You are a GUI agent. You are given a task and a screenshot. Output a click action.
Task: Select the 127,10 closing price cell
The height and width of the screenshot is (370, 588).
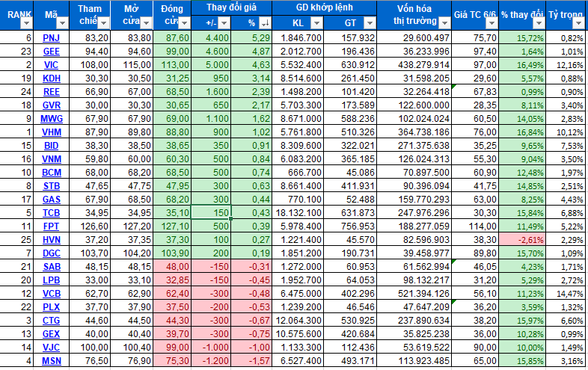(172, 226)
